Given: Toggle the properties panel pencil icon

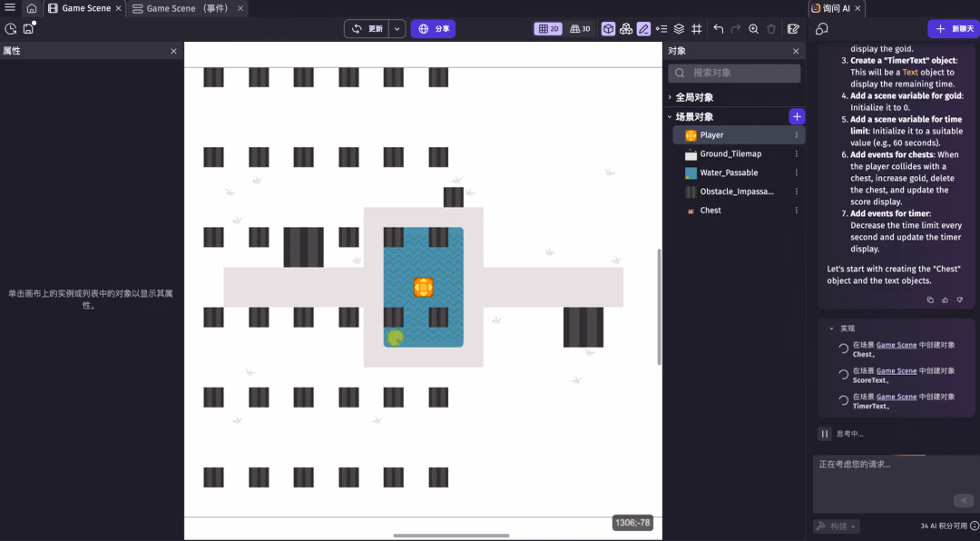Looking at the screenshot, I should (x=643, y=29).
